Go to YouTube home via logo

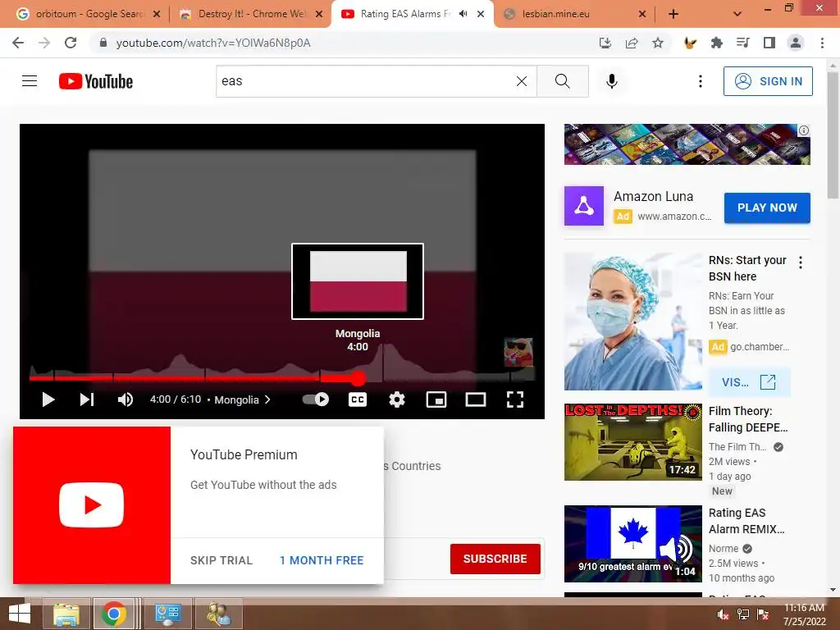pos(96,81)
